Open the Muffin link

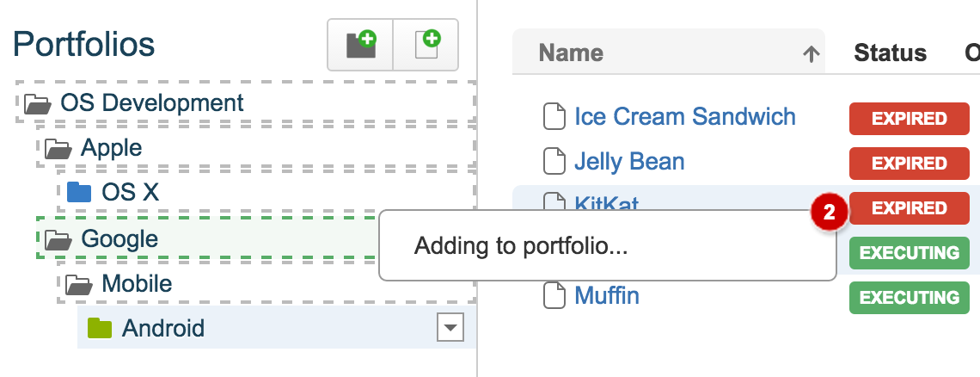click(x=607, y=296)
